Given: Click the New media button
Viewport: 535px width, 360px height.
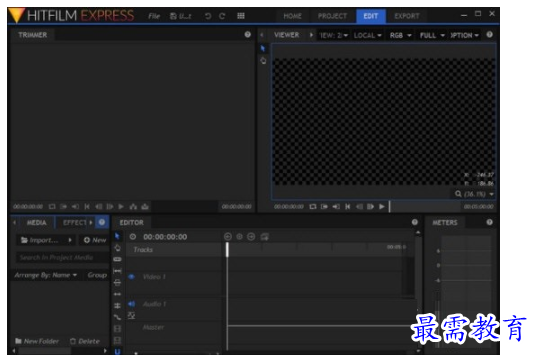Looking at the screenshot, I should pos(95,240).
